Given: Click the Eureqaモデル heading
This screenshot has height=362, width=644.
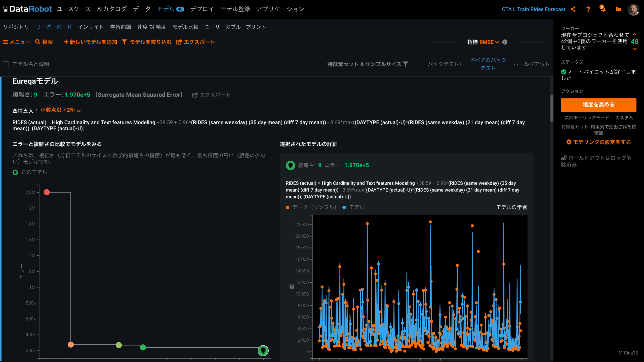Looking at the screenshot, I should (x=35, y=81).
